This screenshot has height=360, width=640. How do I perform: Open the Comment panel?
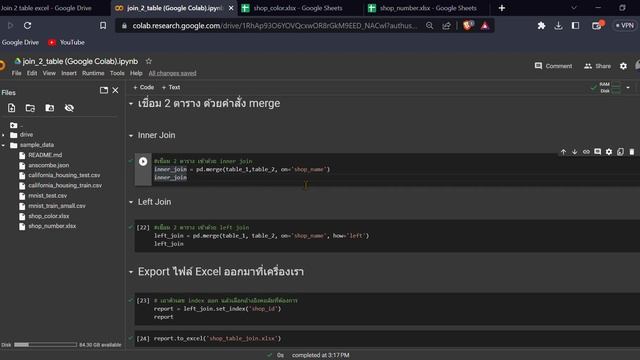pos(553,66)
